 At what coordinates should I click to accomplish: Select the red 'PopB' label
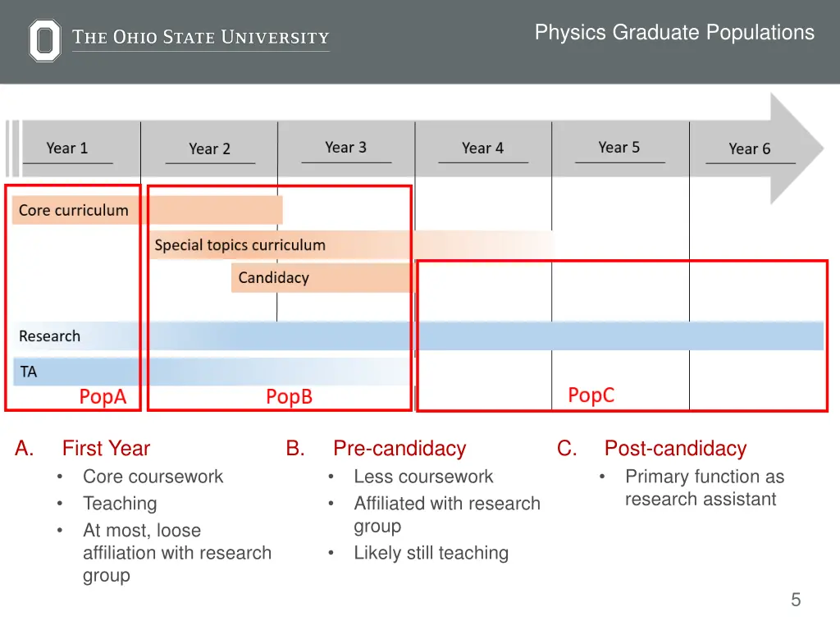290,396
